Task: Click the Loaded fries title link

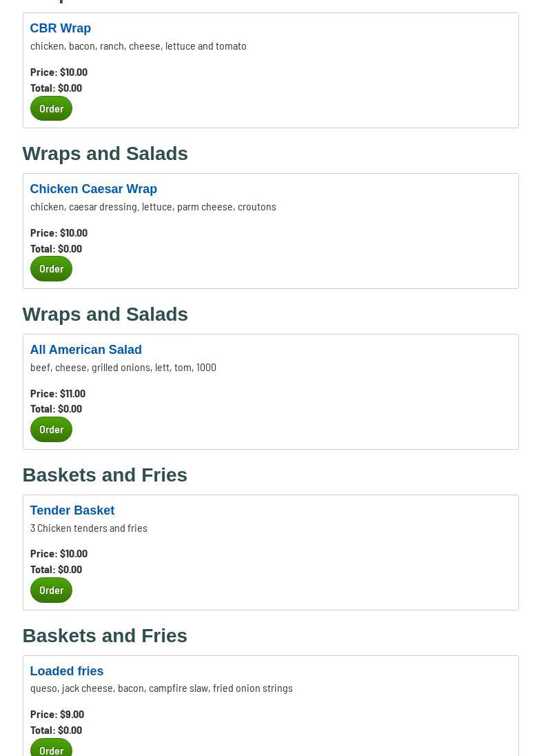Action: tap(67, 671)
